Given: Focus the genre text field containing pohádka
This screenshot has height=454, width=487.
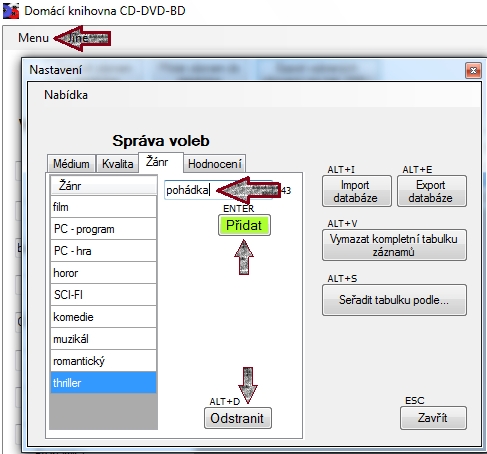Looking at the screenshot, I should pyautogui.click(x=218, y=190).
